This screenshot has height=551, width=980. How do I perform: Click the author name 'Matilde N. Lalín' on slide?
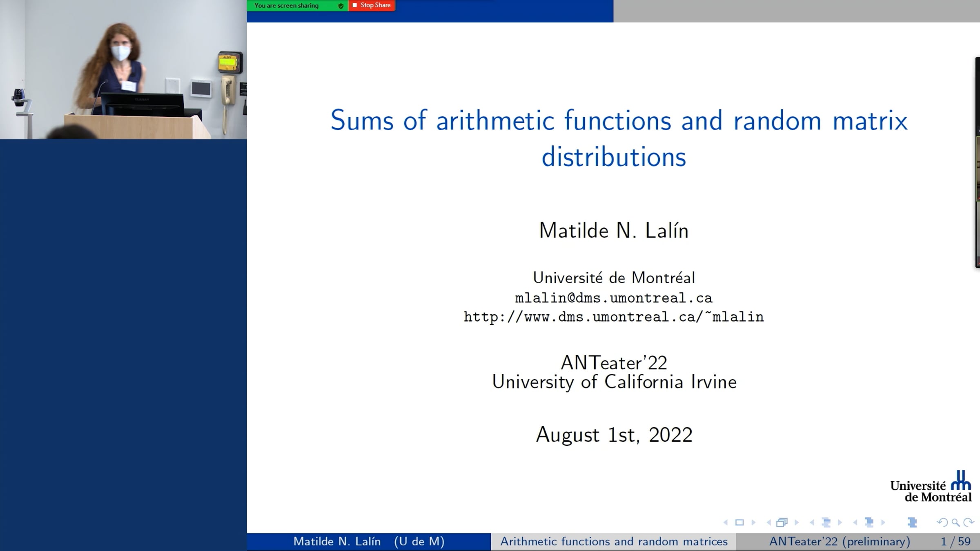[614, 231]
